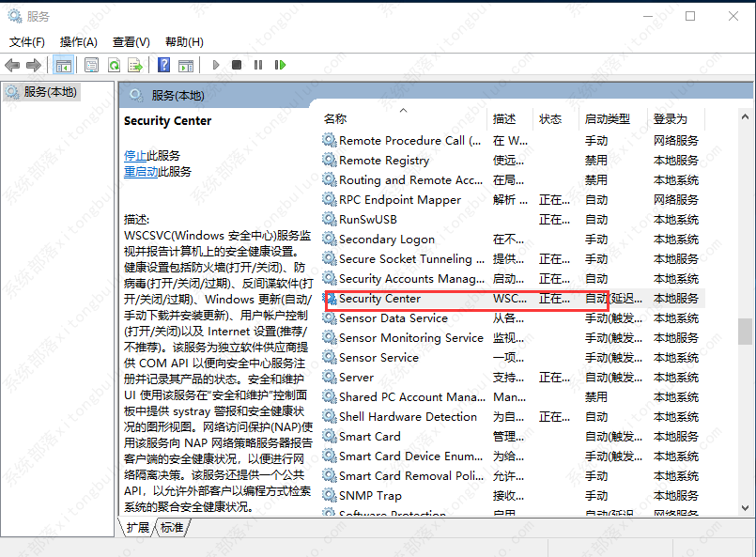The image size is (756, 557).
Task: Click the back navigation arrow icon
Action: pyautogui.click(x=11, y=64)
